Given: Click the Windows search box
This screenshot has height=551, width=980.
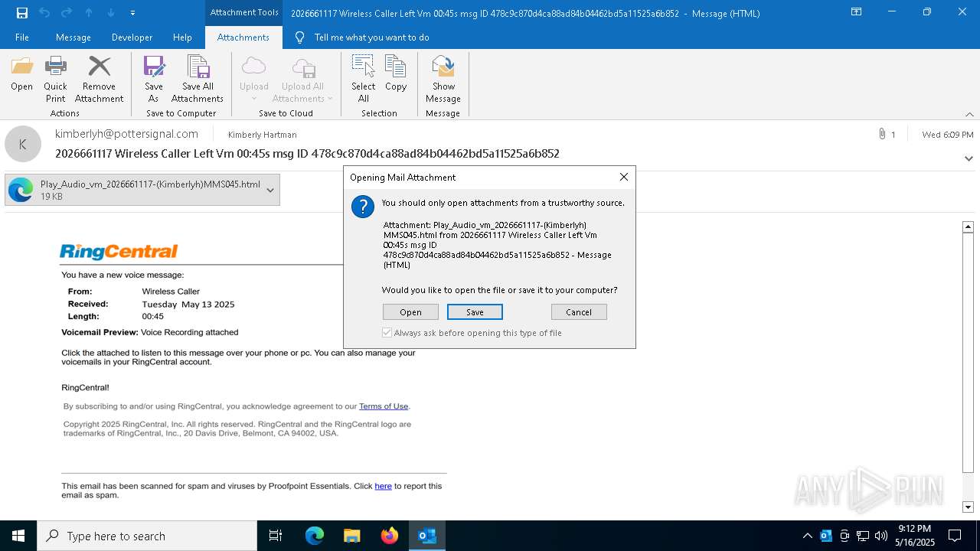Looking at the screenshot, I should pos(147,536).
